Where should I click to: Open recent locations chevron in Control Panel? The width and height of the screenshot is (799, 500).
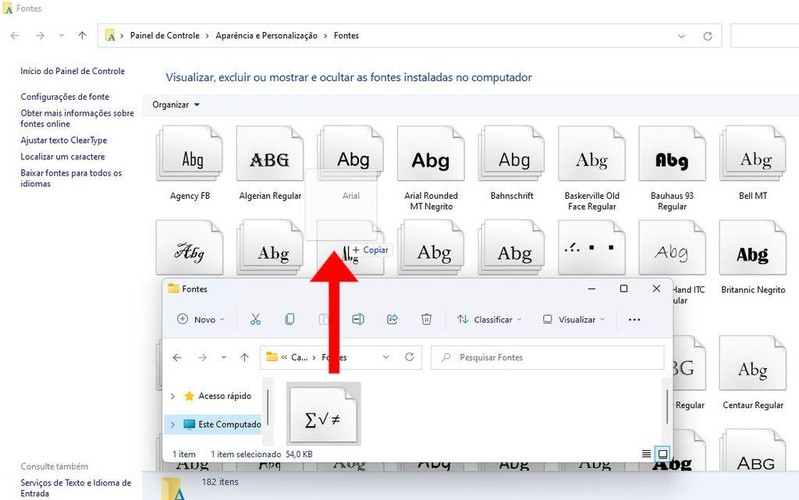61,36
